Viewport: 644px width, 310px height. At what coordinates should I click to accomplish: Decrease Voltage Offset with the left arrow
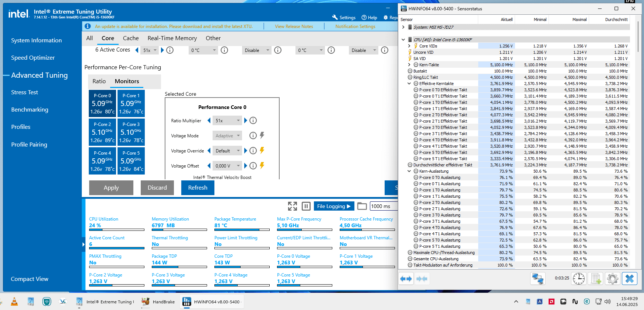point(209,166)
